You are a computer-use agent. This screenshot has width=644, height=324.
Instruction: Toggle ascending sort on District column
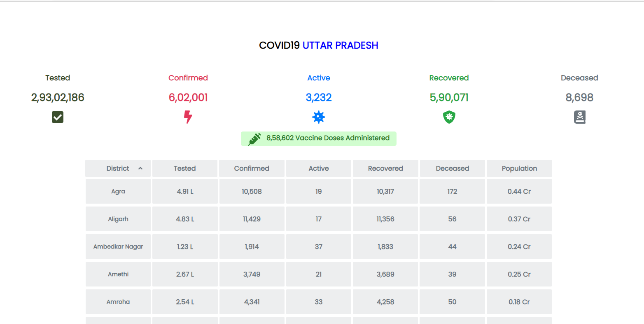pyautogui.click(x=140, y=168)
